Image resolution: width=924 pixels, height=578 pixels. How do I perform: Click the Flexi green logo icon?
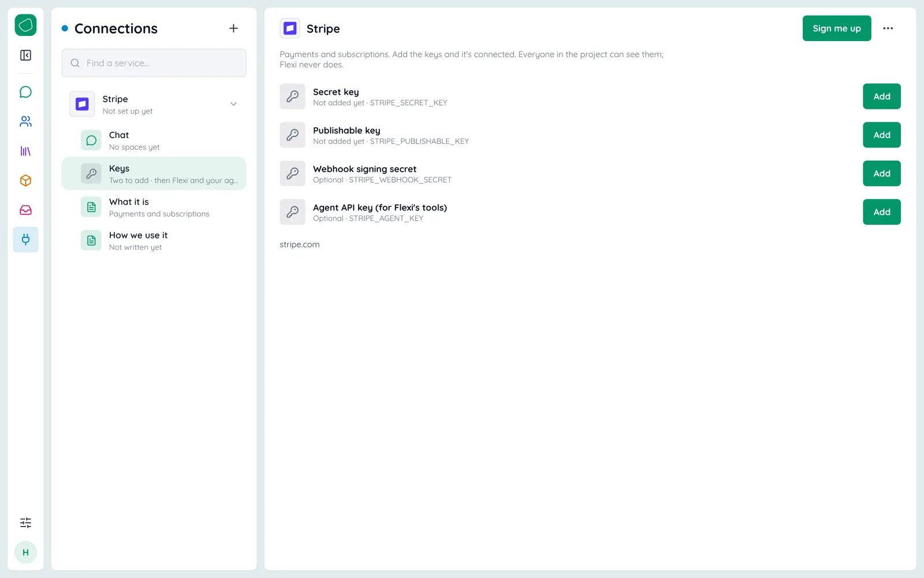pos(25,25)
